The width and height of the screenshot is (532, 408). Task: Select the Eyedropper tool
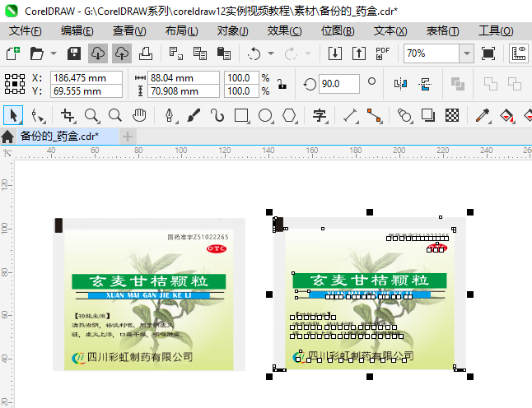click(483, 115)
